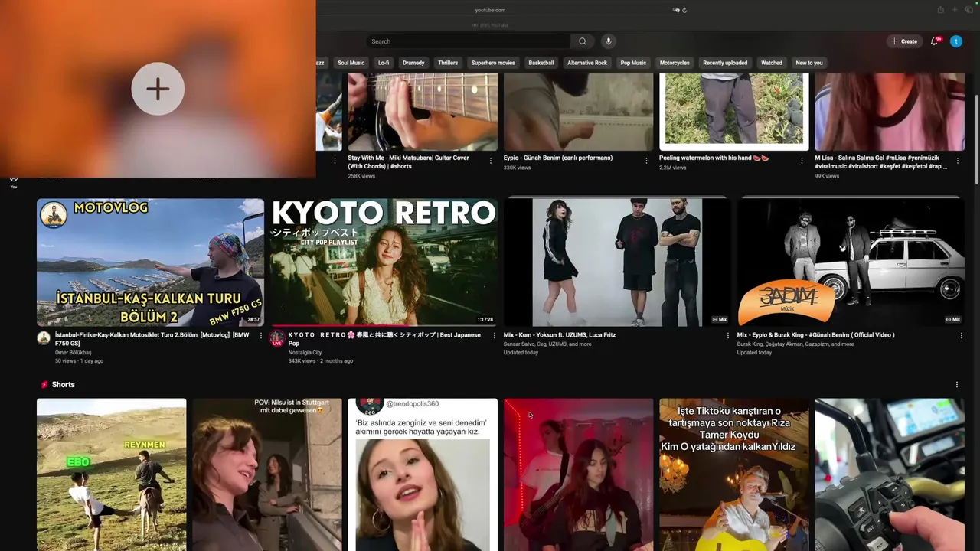The image size is (980, 551).
Task: Click the search magnifier button
Action: pos(583,41)
